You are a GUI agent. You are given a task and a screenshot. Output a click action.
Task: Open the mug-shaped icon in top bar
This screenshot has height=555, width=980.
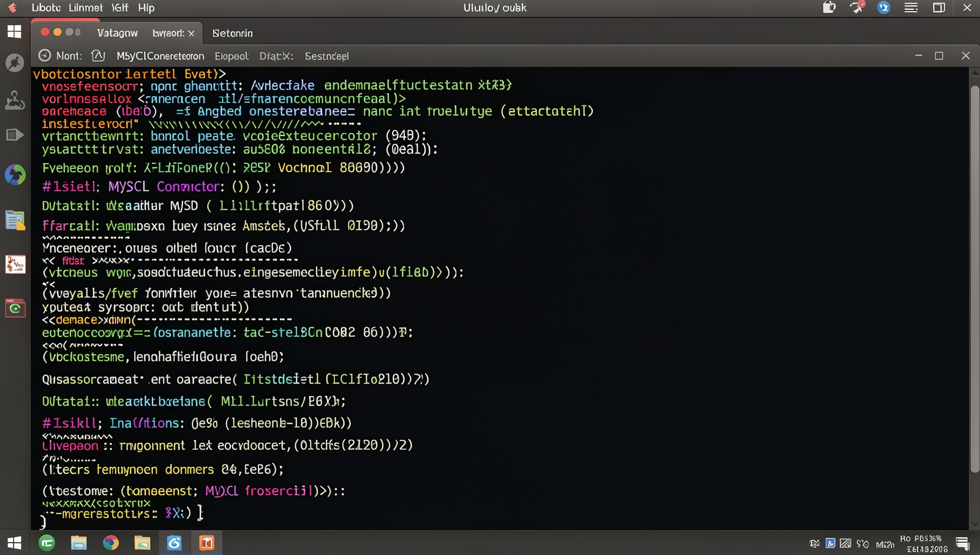(x=829, y=7)
